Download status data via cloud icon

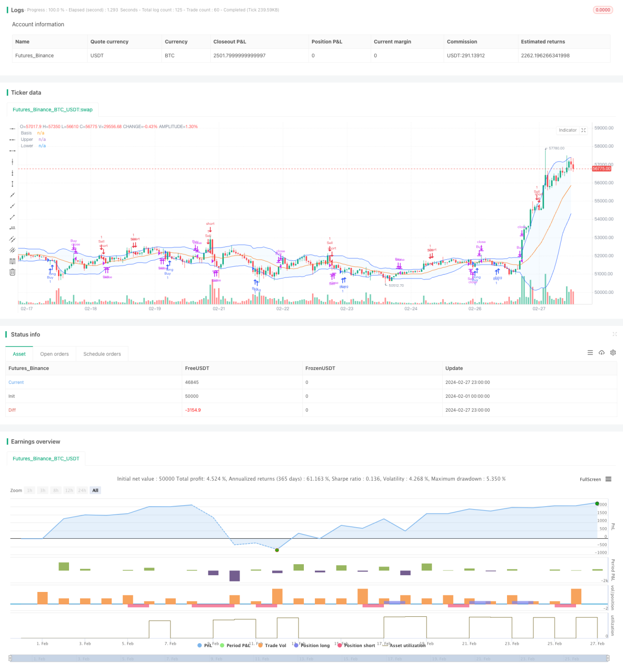[601, 353]
